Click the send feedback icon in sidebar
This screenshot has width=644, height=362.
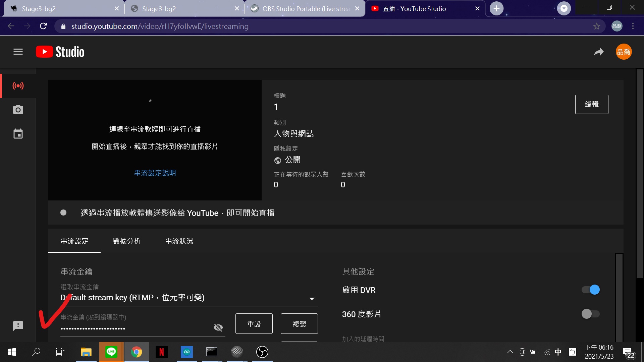[18, 326]
